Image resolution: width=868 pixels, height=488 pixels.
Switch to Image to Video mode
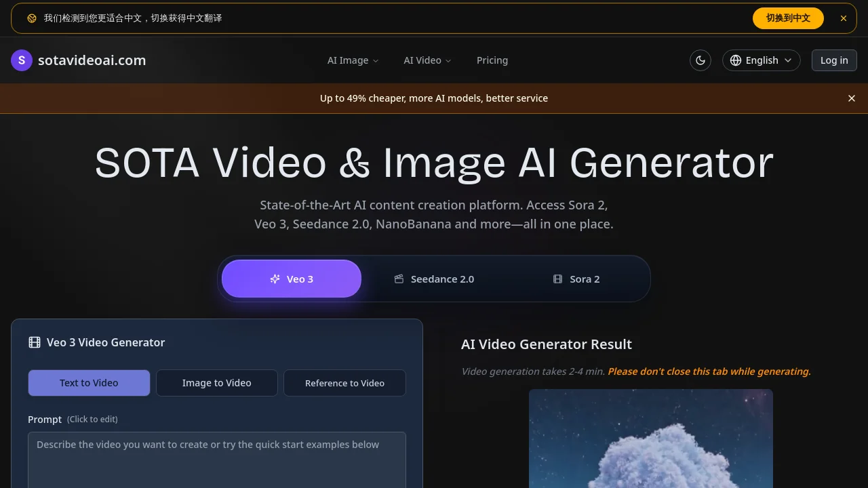click(x=217, y=383)
